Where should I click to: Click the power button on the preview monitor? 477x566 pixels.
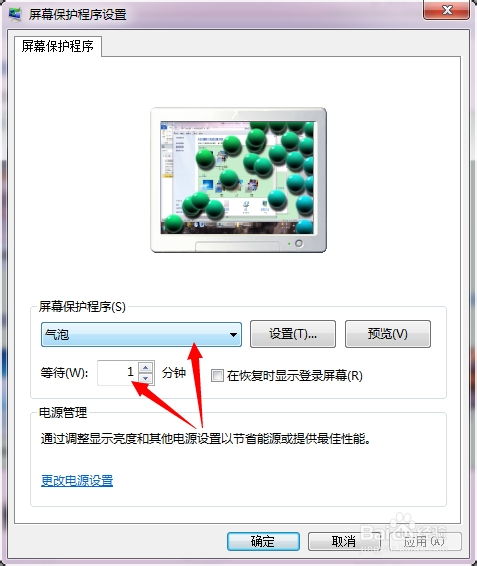click(299, 243)
